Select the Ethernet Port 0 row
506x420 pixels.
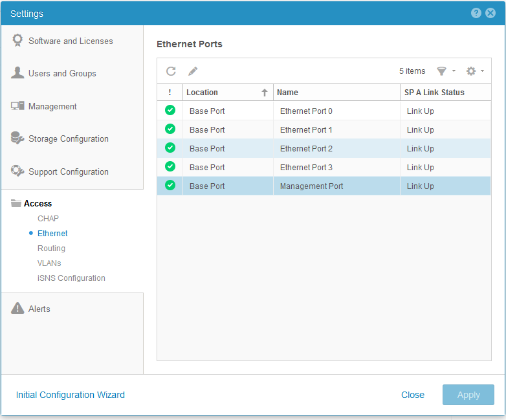coord(306,111)
